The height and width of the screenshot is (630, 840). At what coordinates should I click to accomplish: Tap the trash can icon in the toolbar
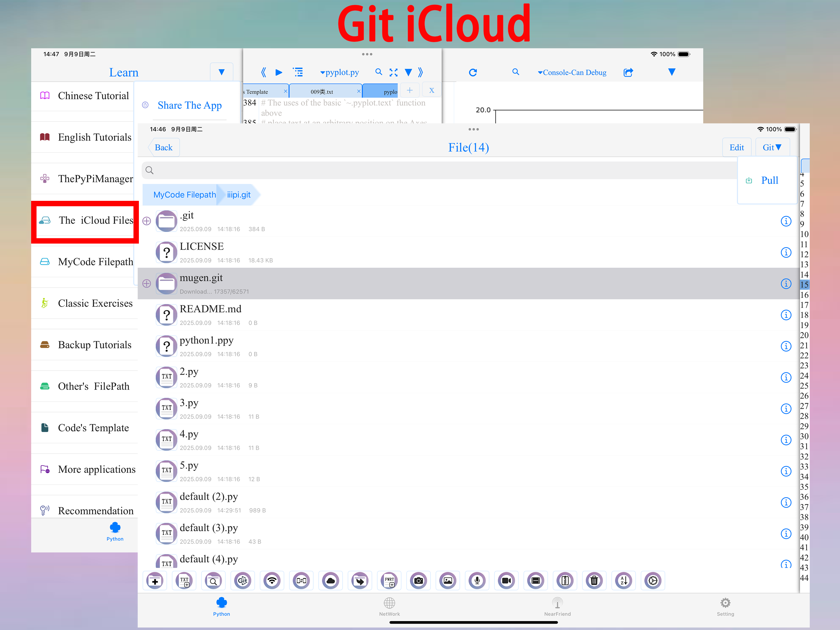pyautogui.click(x=594, y=581)
